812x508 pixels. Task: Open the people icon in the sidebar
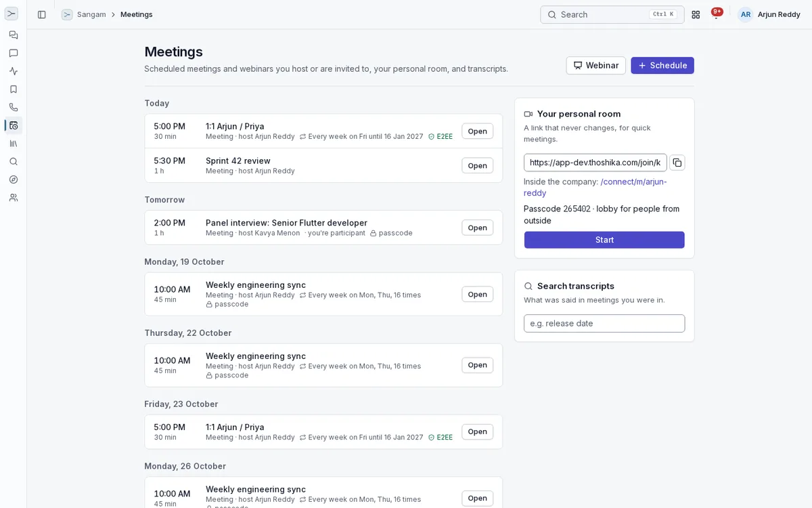click(x=14, y=198)
